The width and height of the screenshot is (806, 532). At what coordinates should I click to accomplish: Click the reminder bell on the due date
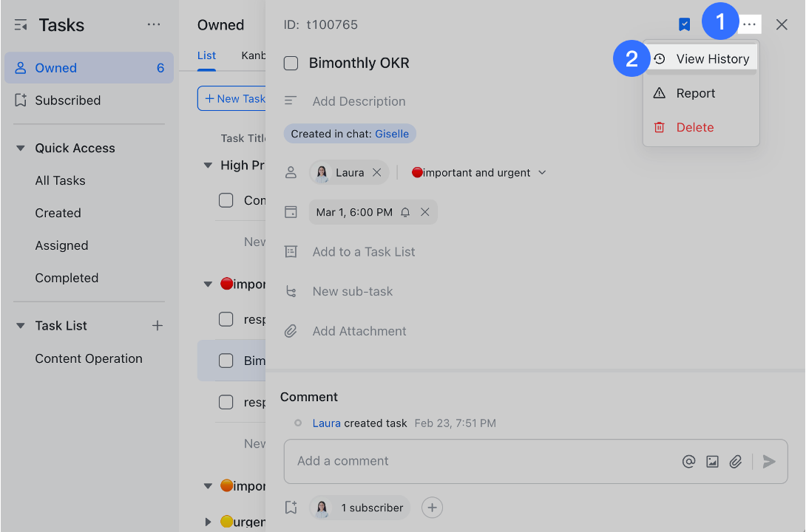click(x=407, y=211)
